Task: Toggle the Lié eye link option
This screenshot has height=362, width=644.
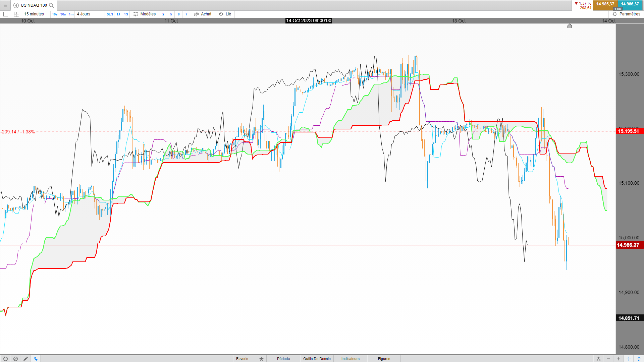Action: 225,14
